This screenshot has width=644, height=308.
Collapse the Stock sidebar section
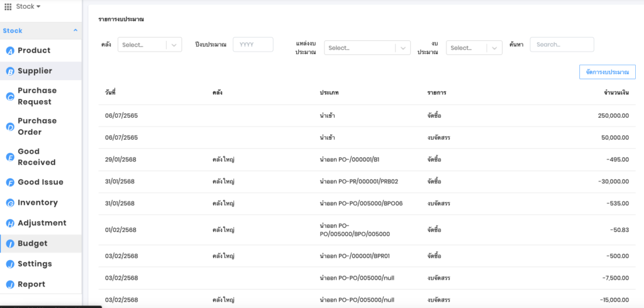pos(75,30)
